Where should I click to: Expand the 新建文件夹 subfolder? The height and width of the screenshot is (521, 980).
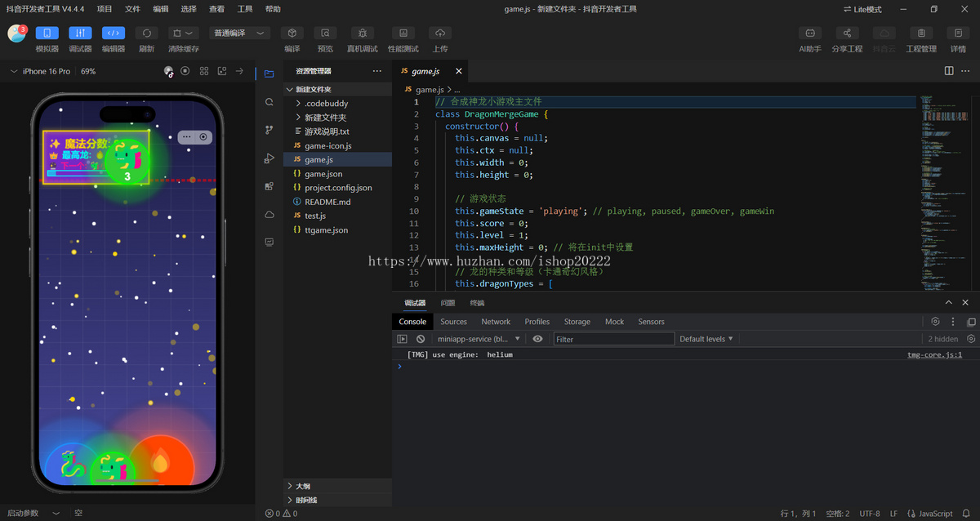[x=337, y=118]
